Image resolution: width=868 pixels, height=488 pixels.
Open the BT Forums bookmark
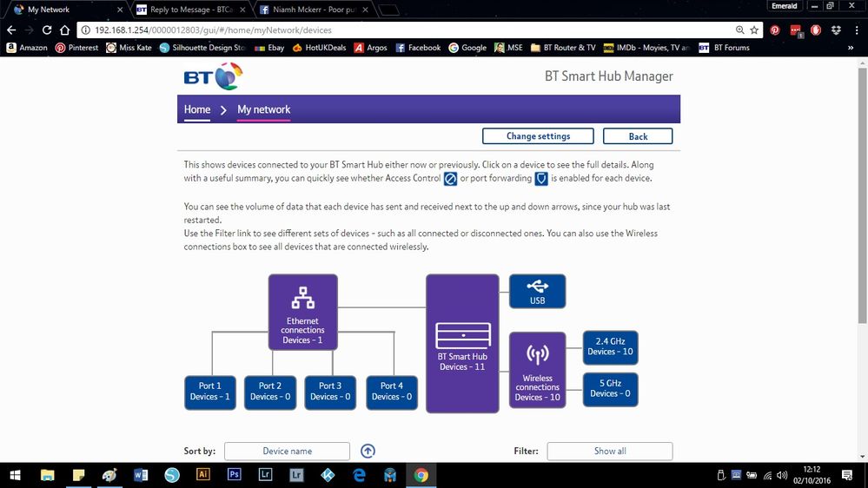point(724,48)
